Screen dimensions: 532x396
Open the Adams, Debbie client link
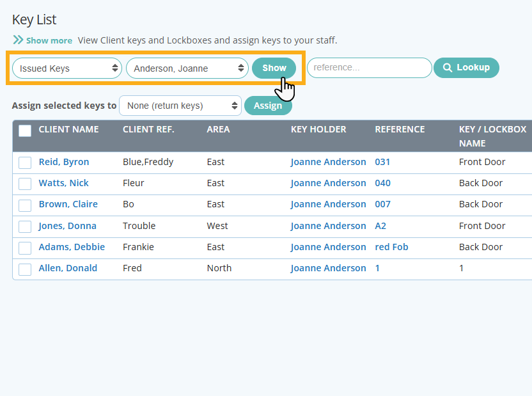pyautogui.click(x=72, y=247)
